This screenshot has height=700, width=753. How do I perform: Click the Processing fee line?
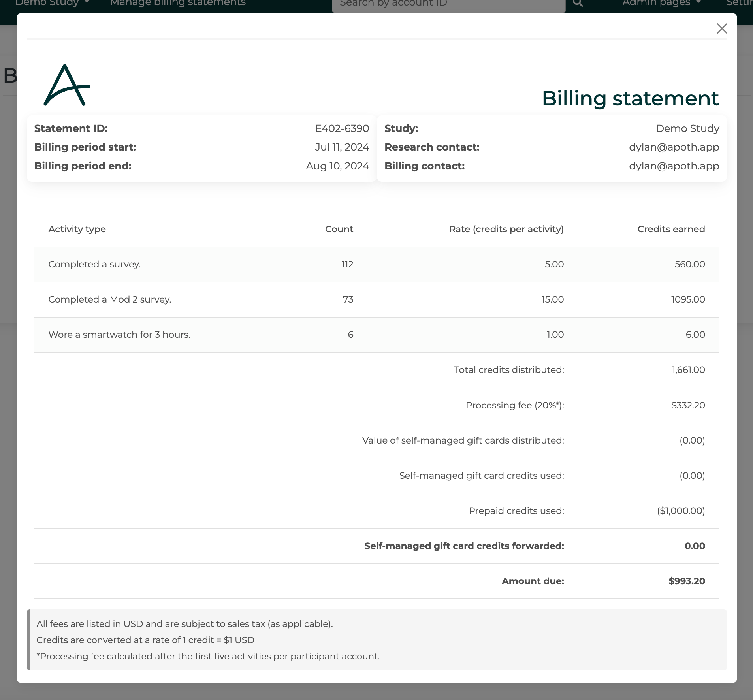(x=515, y=405)
